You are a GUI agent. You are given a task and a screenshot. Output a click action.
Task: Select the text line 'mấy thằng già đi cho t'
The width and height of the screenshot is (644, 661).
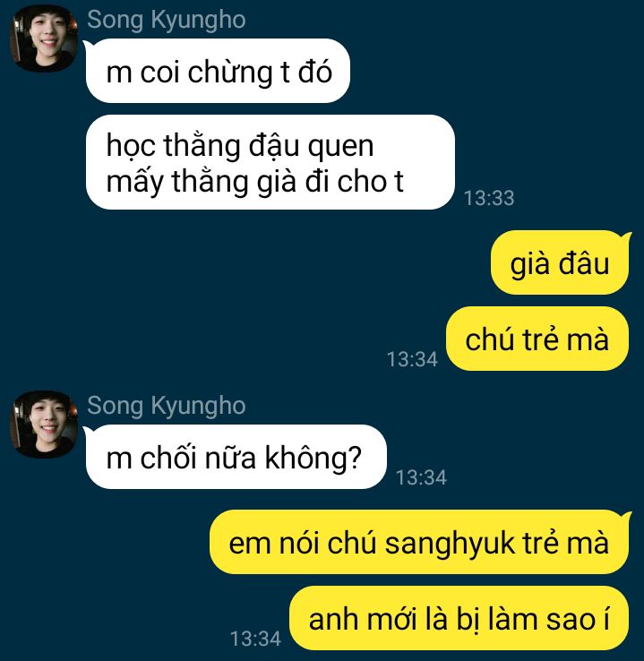pos(254,182)
